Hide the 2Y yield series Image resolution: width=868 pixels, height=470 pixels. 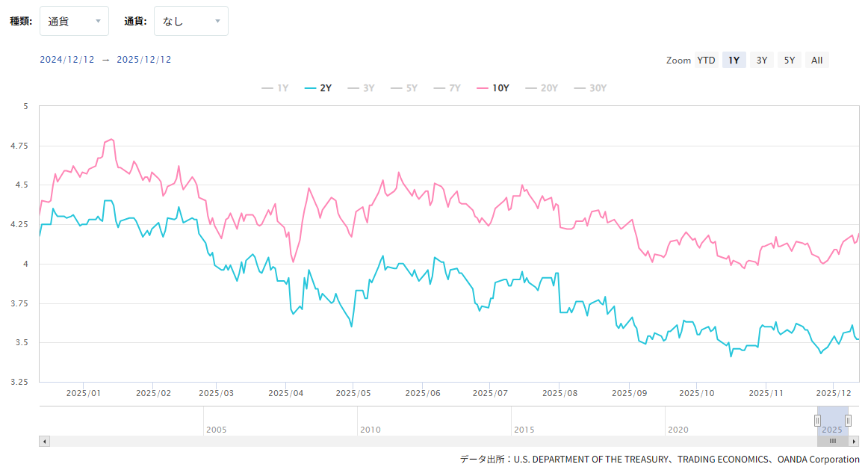point(319,88)
